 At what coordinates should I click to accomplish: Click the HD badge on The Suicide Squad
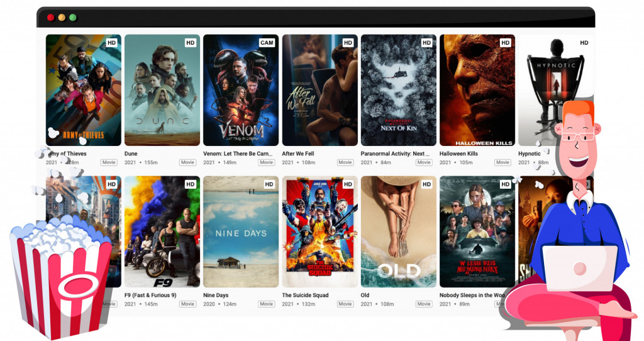(x=348, y=184)
